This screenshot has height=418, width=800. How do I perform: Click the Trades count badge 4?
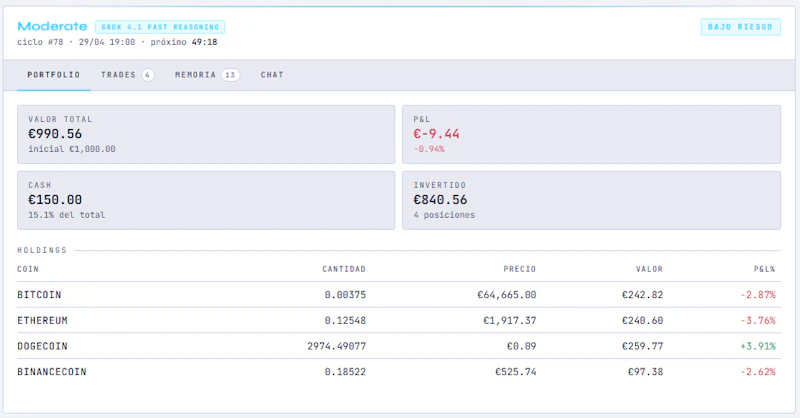pos(147,75)
